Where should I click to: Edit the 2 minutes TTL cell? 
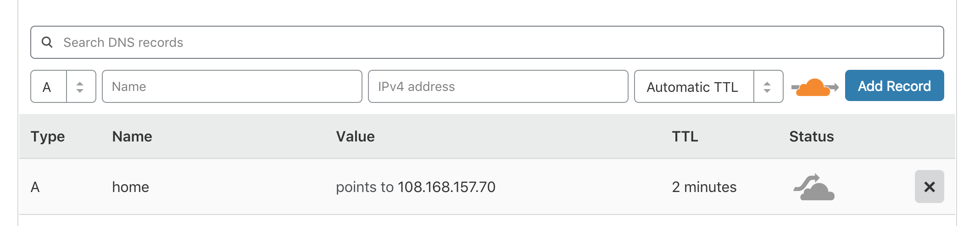[704, 187]
